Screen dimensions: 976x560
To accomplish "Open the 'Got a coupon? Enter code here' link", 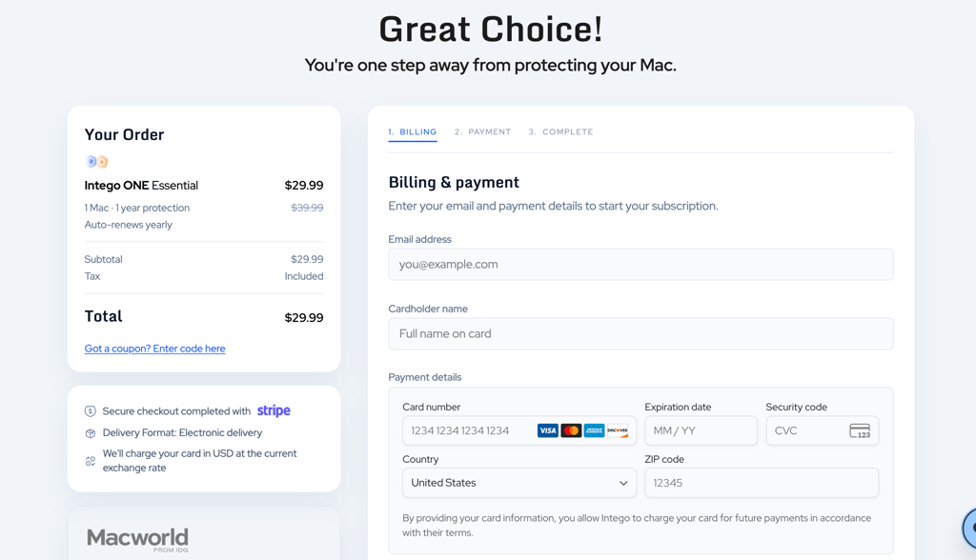I will (155, 349).
